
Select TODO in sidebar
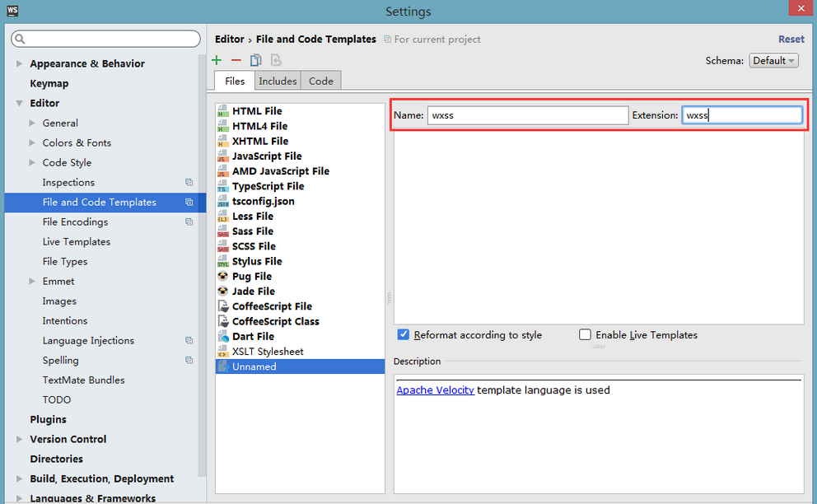[x=56, y=399]
